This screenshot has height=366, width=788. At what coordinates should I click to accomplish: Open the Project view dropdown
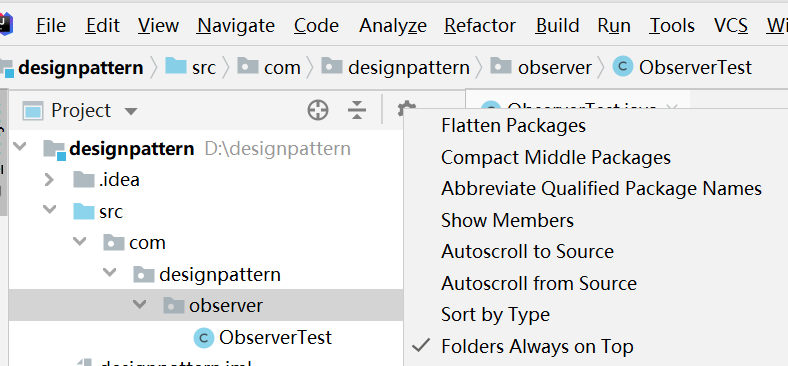[131, 111]
